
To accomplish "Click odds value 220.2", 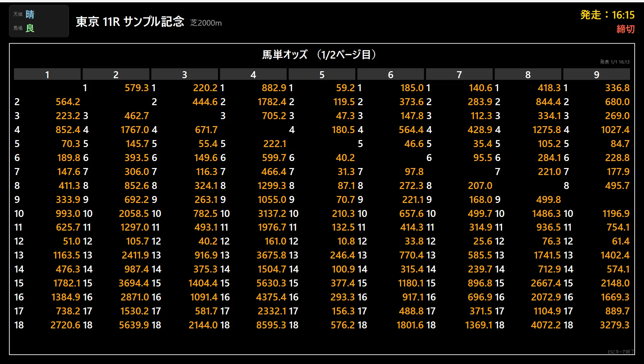I will [x=205, y=88].
